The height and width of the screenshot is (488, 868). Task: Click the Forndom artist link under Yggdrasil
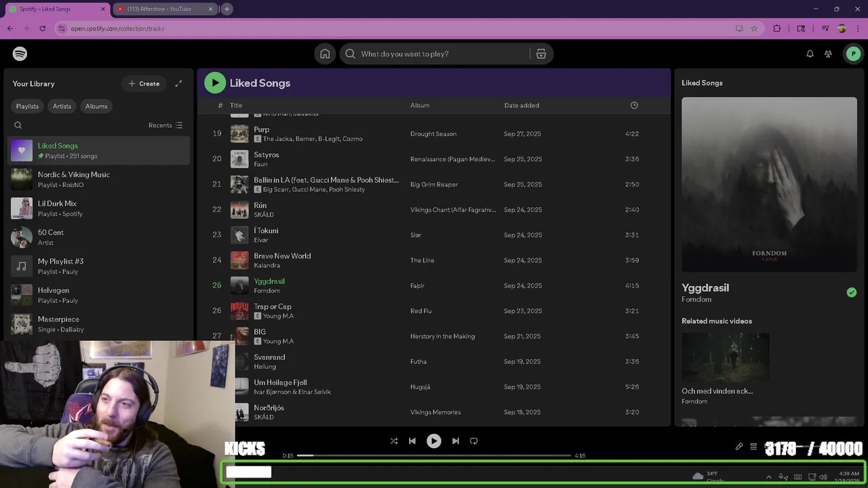click(x=696, y=300)
